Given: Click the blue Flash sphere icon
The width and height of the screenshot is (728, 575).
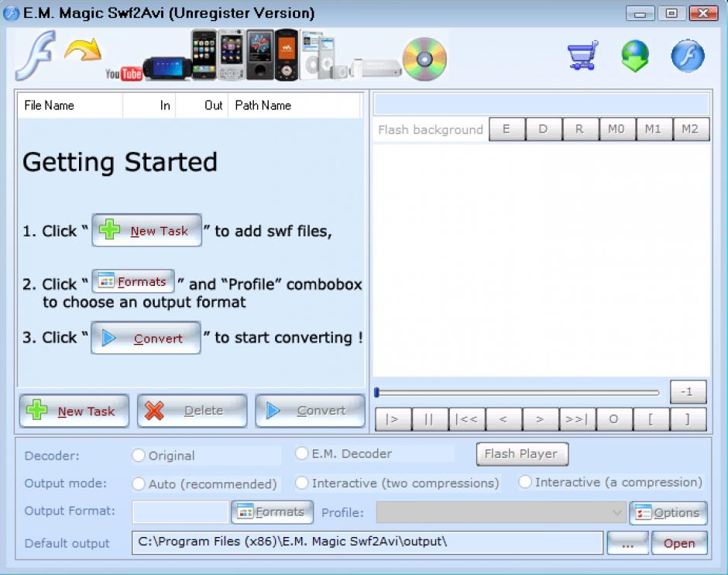Looking at the screenshot, I should [x=688, y=56].
